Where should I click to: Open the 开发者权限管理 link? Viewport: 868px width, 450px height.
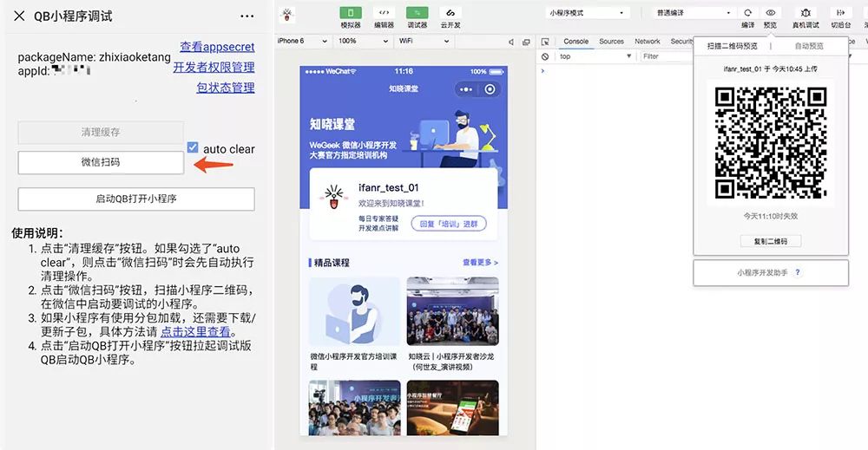(214, 67)
